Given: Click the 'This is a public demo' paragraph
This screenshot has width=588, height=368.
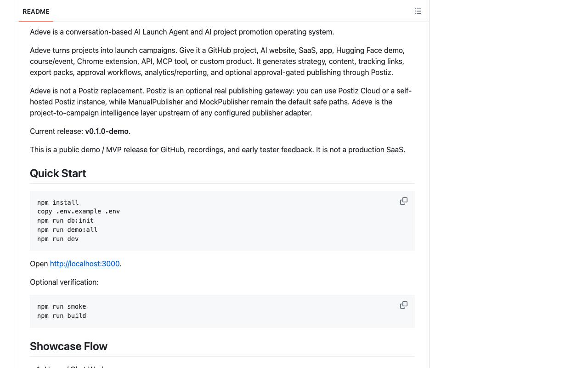Looking at the screenshot, I should pos(218,149).
